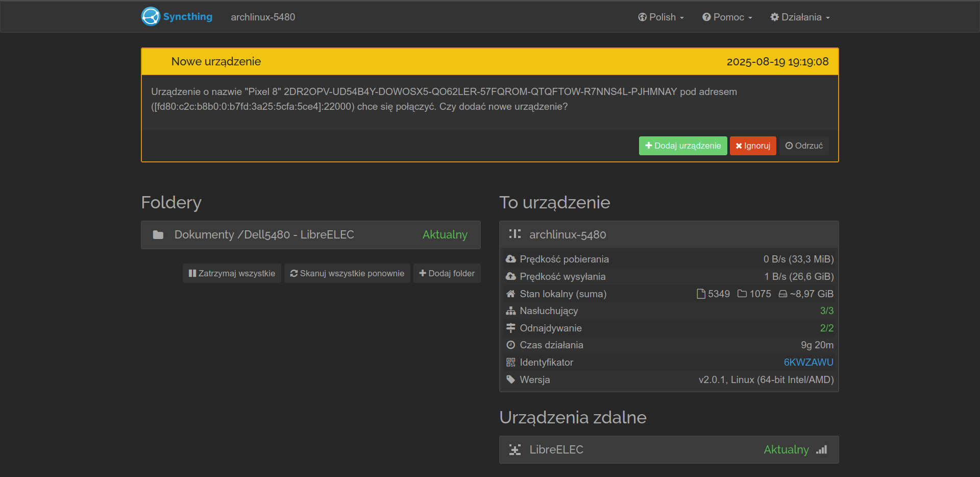Click the QR code icon beside Identyfikator

click(x=510, y=363)
